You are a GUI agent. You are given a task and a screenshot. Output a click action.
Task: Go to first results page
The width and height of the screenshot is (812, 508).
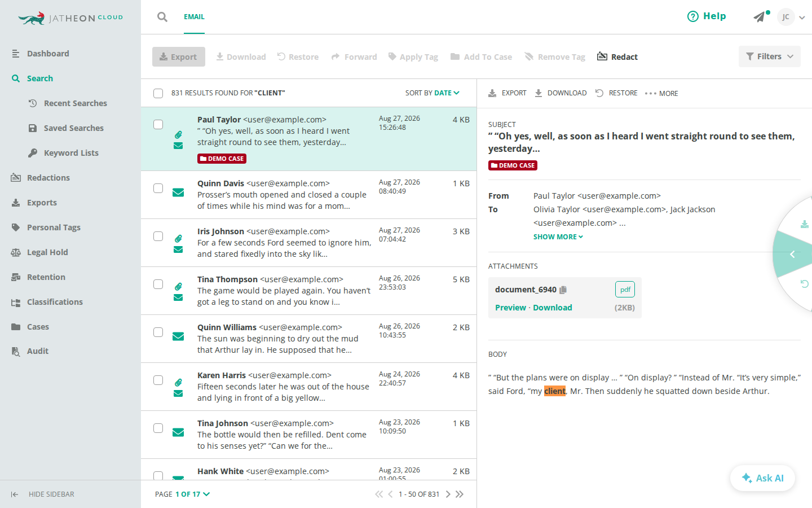379,494
